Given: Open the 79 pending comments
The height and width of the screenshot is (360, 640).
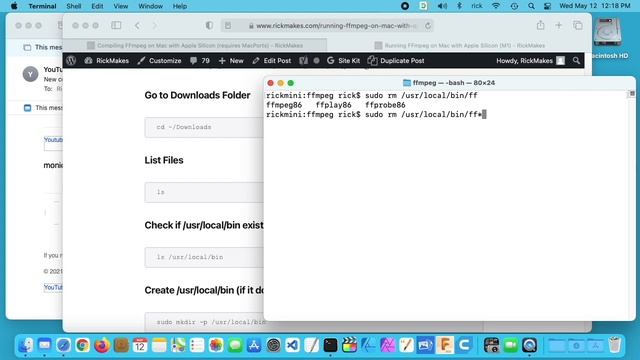Looking at the screenshot, I should tap(200, 60).
